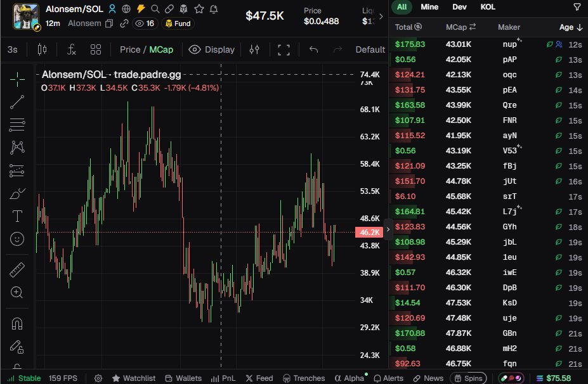Open the Watchlist from bottom bar
Viewport: 588px width, 384px height.
pyautogui.click(x=134, y=378)
